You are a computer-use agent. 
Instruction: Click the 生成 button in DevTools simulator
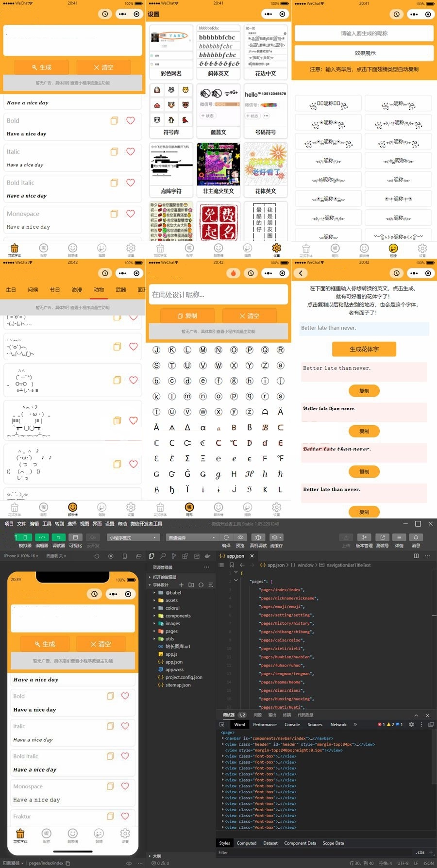pyautogui.click(x=45, y=644)
